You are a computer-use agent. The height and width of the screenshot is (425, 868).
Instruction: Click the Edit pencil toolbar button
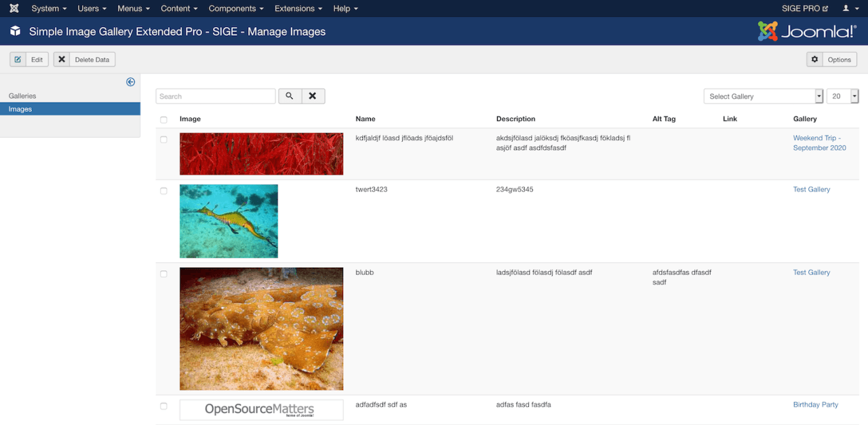click(29, 60)
